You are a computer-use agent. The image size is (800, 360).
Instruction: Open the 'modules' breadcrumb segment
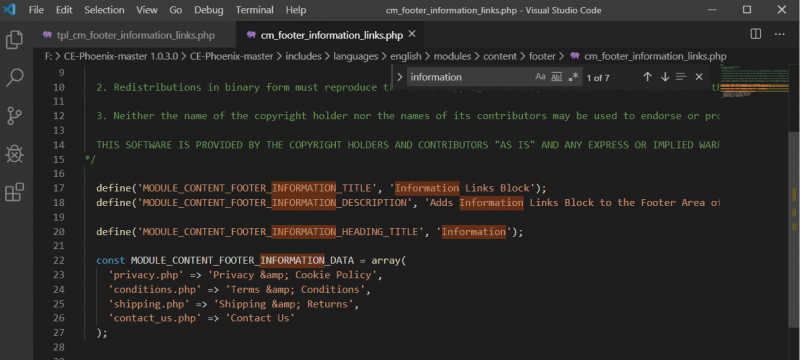(x=452, y=56)
